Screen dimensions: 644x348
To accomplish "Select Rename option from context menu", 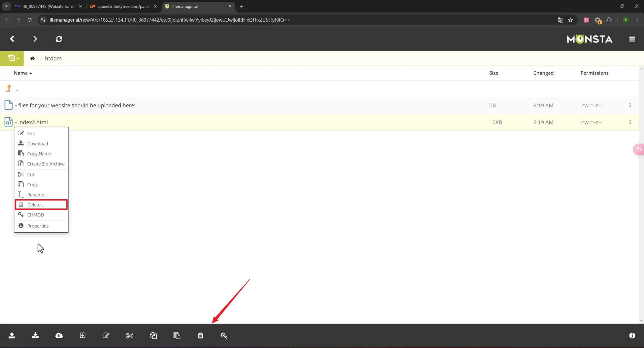I will click(37, 195).
